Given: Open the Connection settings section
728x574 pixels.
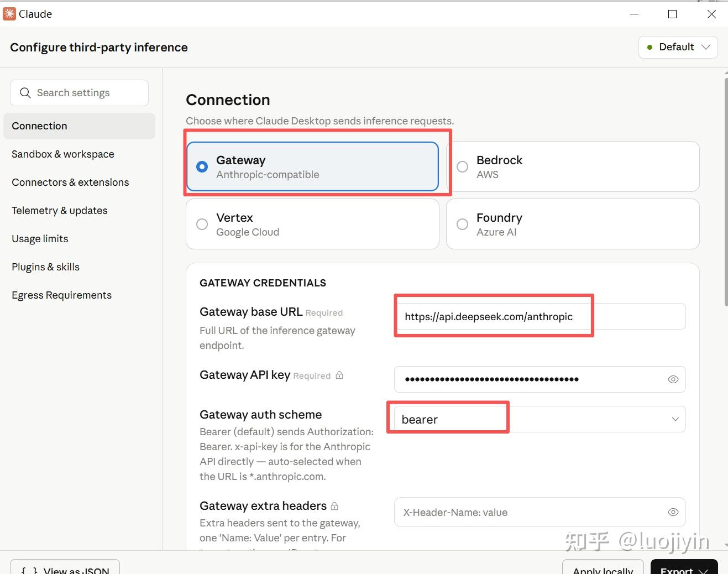Looking at the screenshot, I should 79,126.
